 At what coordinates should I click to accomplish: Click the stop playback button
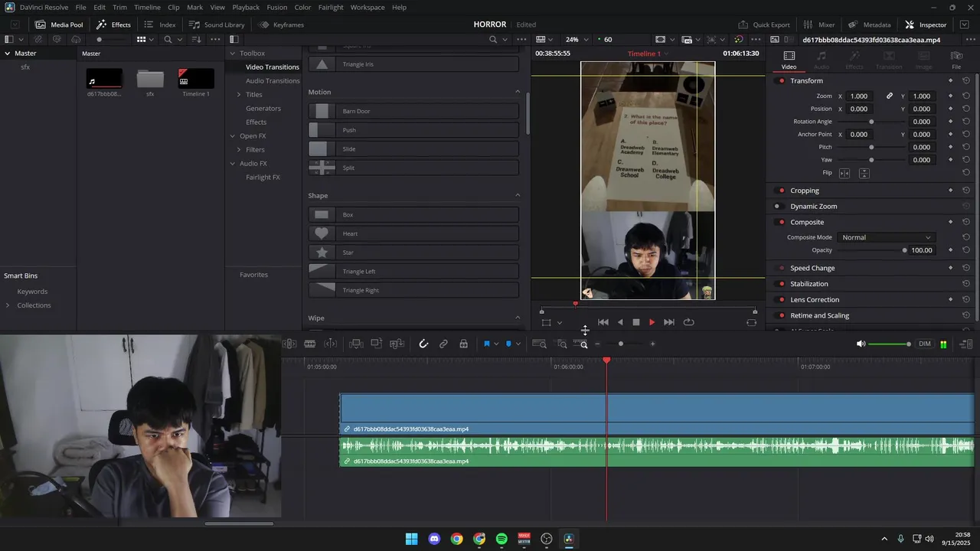click(x=635, y=322)
